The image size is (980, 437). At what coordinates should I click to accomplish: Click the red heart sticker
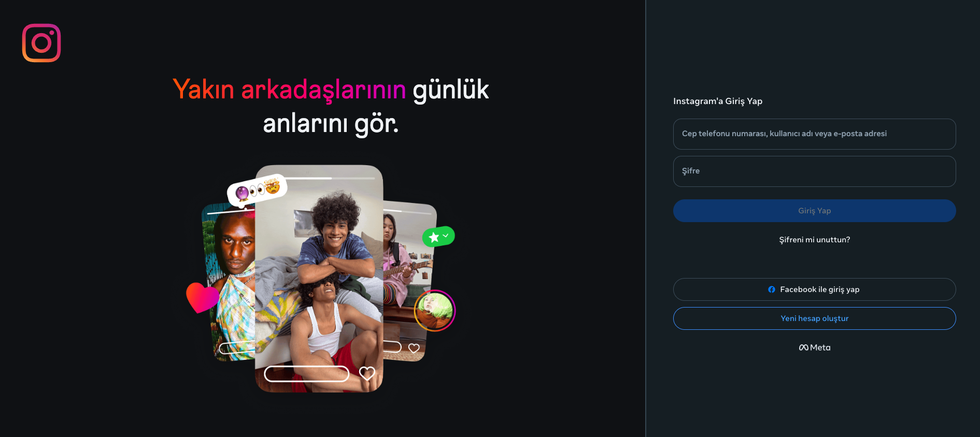point(203,297)
